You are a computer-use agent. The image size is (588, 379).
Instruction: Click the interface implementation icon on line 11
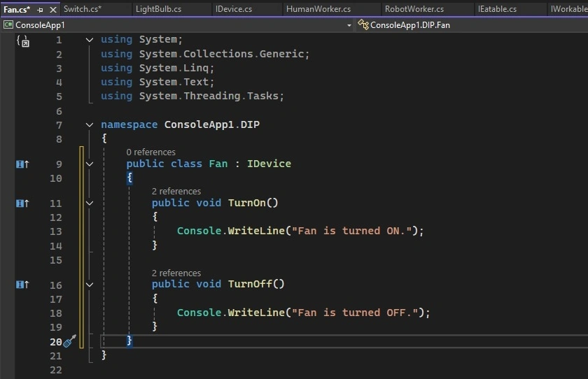click(22, 203)
